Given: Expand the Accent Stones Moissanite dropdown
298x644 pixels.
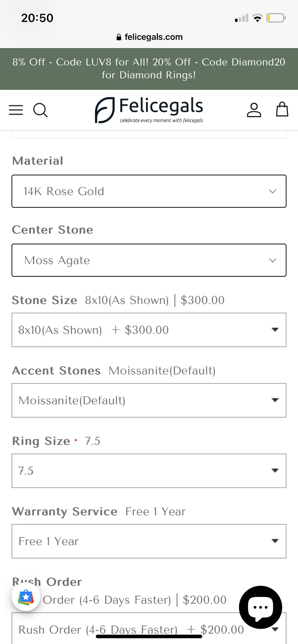Looking at the screenshot, I should point(149,400).
